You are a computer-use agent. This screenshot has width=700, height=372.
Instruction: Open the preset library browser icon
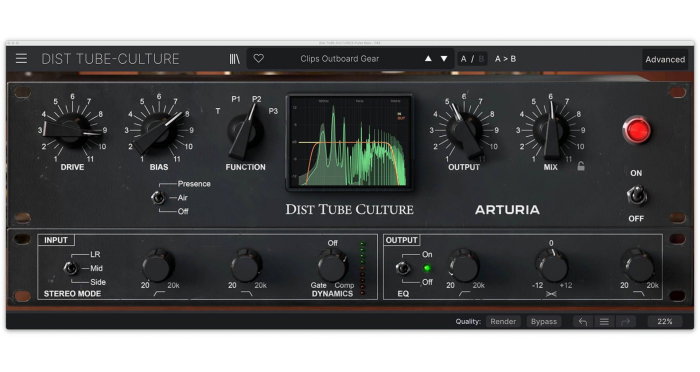pyautogui.click(x=234, y=59)
